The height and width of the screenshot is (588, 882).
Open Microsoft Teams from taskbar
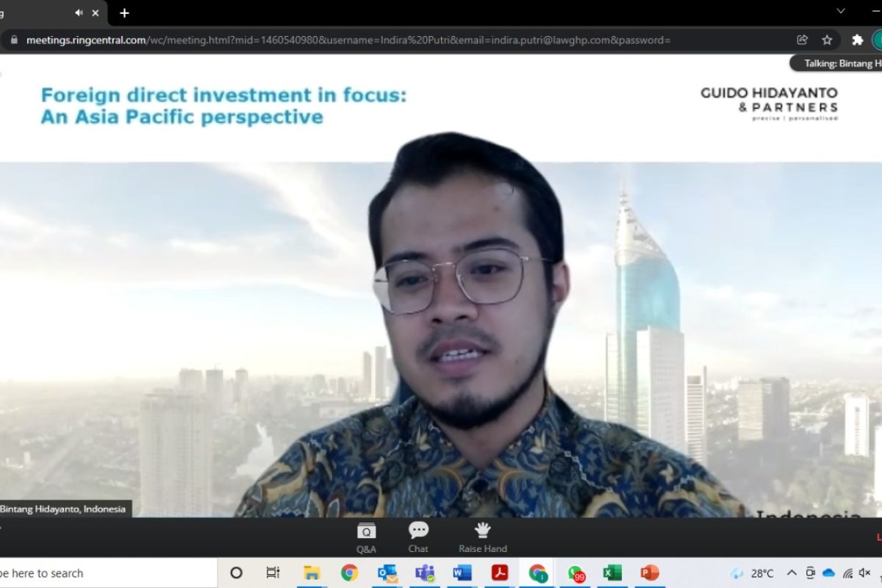(424, 573)
